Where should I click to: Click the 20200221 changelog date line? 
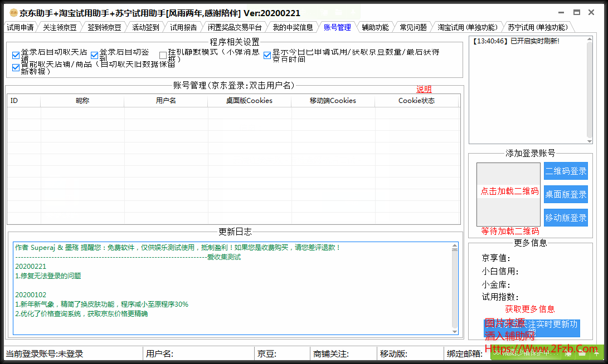[x=31, y=267]
